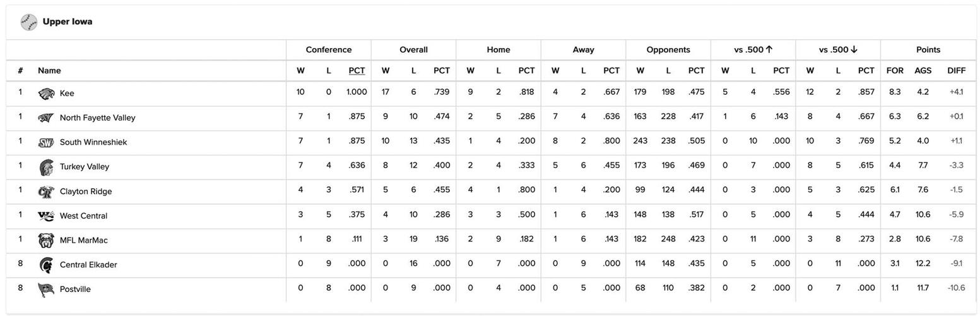Sort by Conference PCT column header
The height and width of the screenshot is (316, 980).
point(357,71)
